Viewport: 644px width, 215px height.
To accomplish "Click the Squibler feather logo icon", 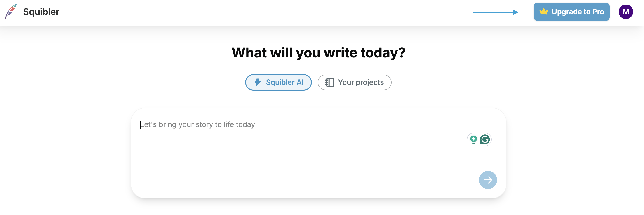I will point(11,12).
